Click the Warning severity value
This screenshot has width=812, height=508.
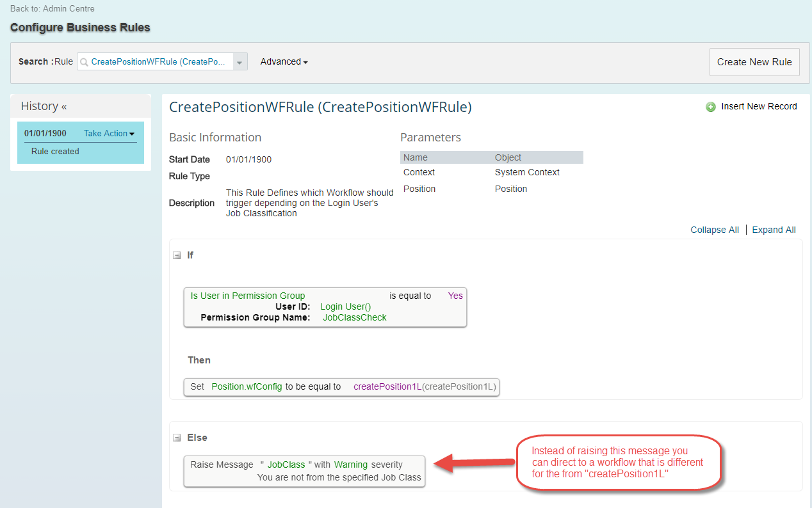[x=352, y=464]
